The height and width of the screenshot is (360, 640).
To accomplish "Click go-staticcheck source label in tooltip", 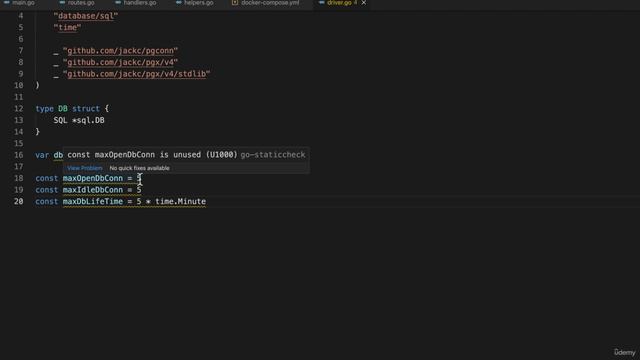I will pyautogui.click(x=273, y=155).
